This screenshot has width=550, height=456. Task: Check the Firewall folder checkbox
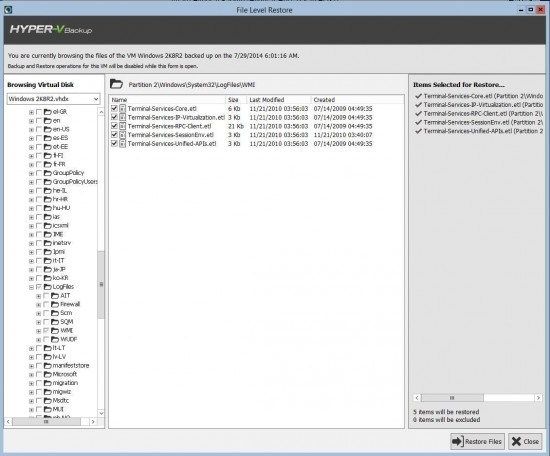pyautogui.click(x=46, y=304)
